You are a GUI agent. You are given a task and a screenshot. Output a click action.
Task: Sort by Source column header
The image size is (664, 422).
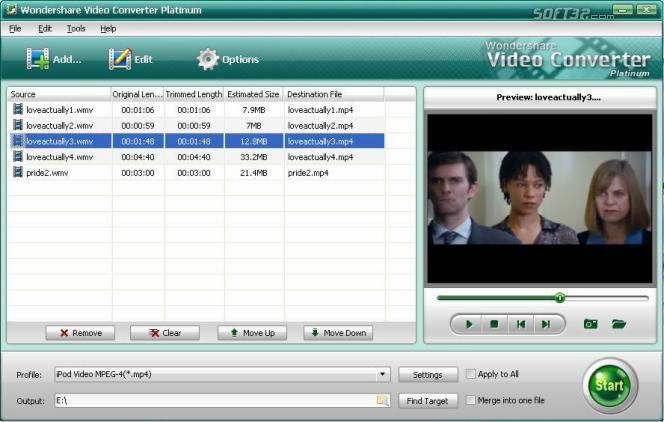[59, 94]
